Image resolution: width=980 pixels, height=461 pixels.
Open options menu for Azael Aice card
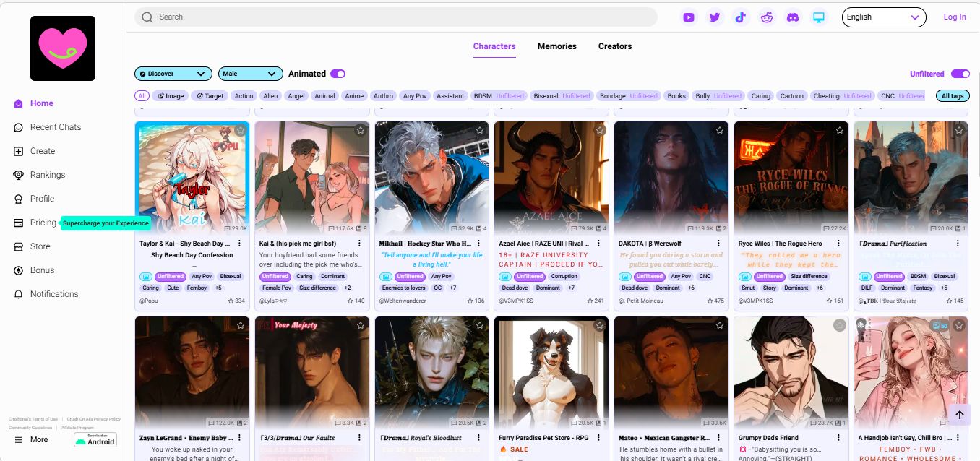click(x=596, y=244)
